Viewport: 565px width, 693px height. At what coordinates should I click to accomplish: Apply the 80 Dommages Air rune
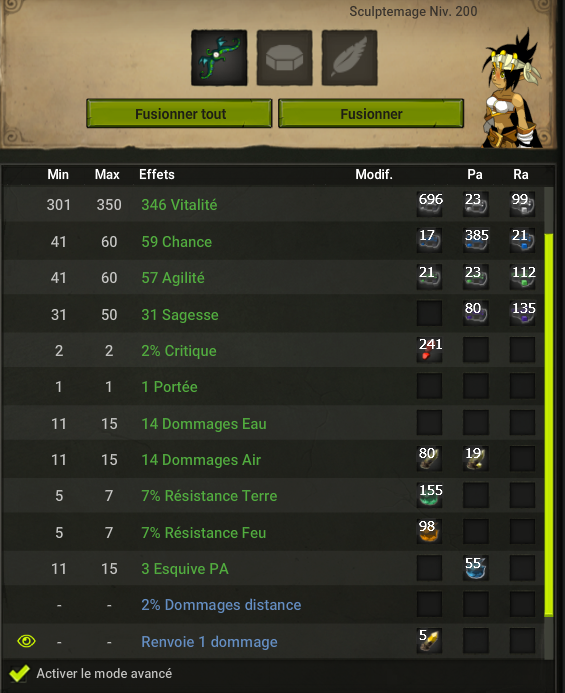tap(430, 458)
